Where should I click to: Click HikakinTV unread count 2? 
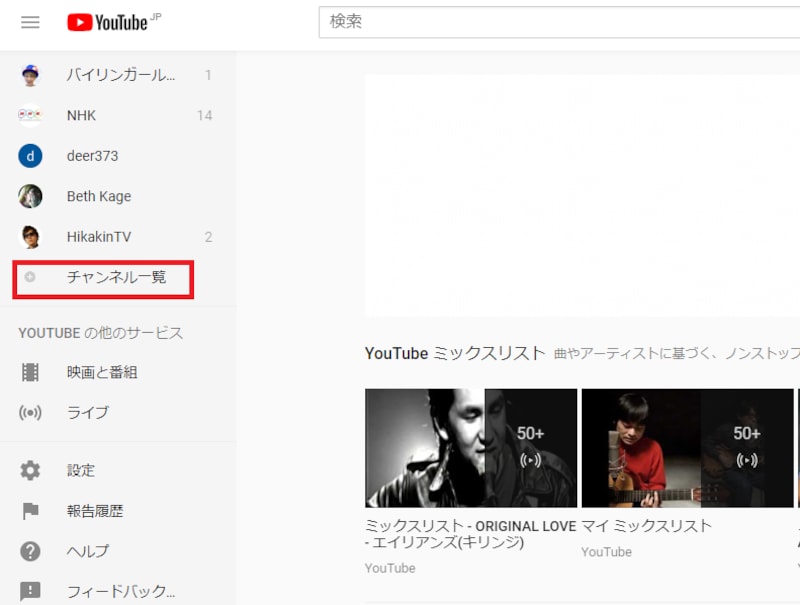point(208,237)
